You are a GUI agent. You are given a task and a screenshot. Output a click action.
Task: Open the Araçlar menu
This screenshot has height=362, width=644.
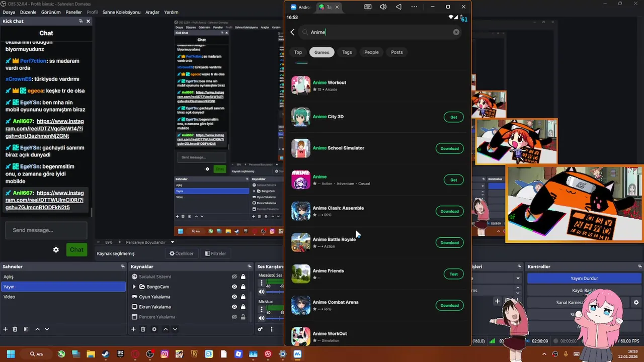(152, 12)
